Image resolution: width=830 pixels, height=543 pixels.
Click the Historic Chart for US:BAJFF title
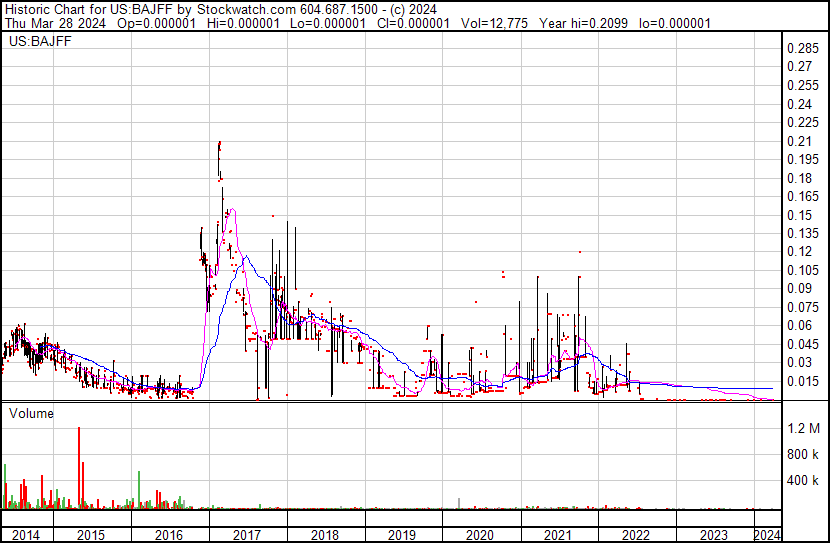tap(88, 10)
